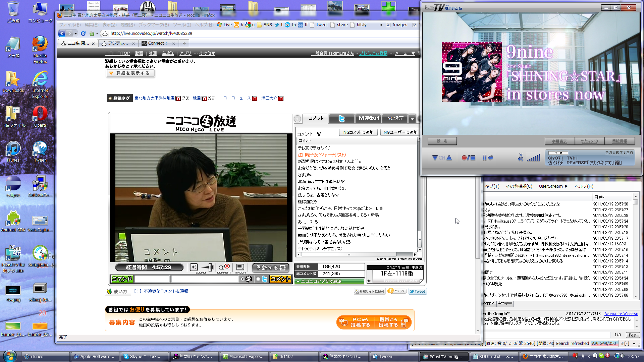
Task: Click orange コメント submit button
Action: pyautogui.click(x=280, y=279)
